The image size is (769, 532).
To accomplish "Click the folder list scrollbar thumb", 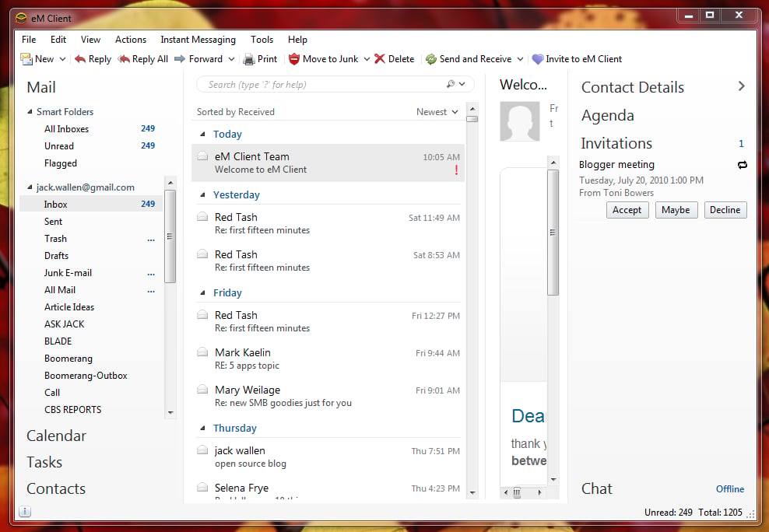I will click(170, 236).
